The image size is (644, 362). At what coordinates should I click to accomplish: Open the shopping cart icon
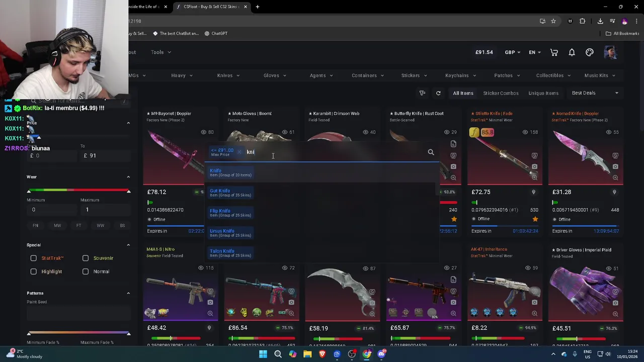click(x=554, y=52)
